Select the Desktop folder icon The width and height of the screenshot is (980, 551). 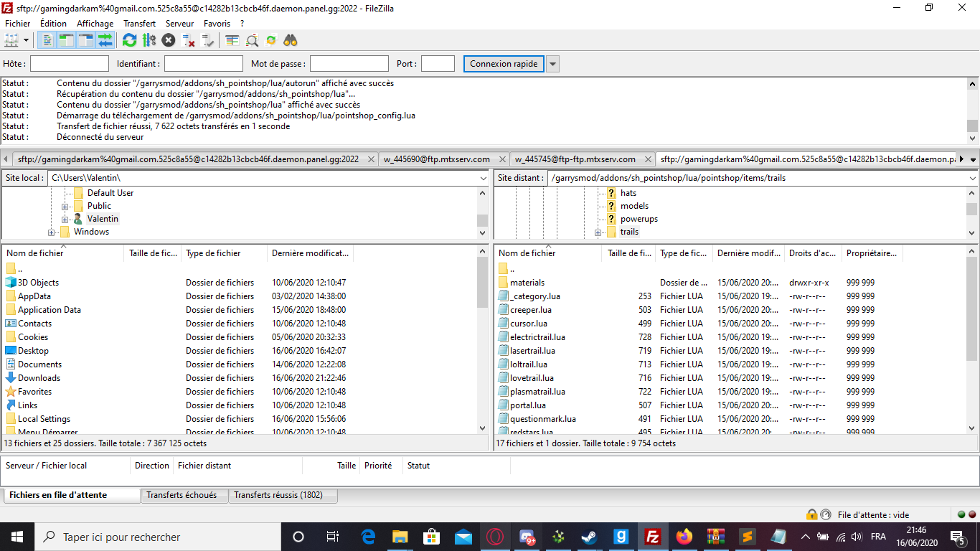point(11,351)
